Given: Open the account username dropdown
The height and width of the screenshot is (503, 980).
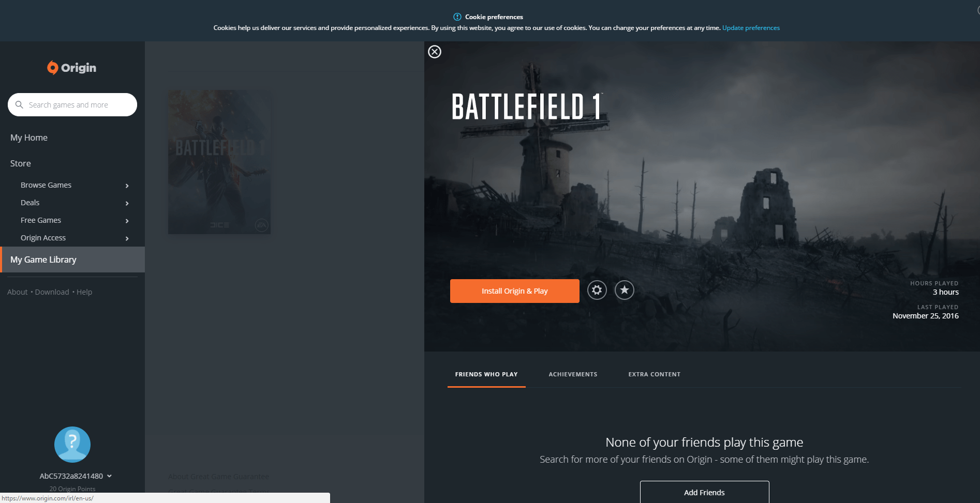Looking at the screenshot, I should point(76,476).
